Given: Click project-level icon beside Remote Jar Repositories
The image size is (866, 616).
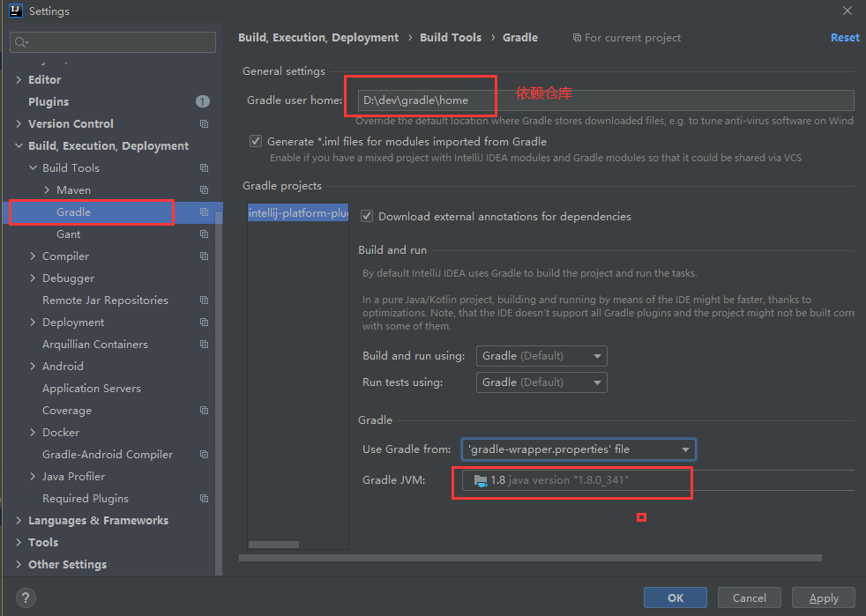Looking at the screenshot, I should click(x=204, y=301).
